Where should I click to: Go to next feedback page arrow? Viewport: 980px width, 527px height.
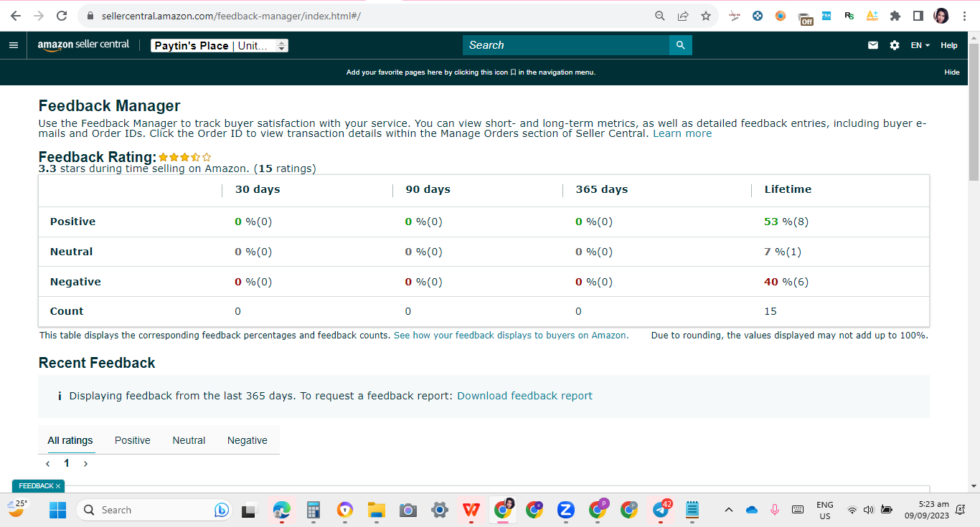click(85, 464)
